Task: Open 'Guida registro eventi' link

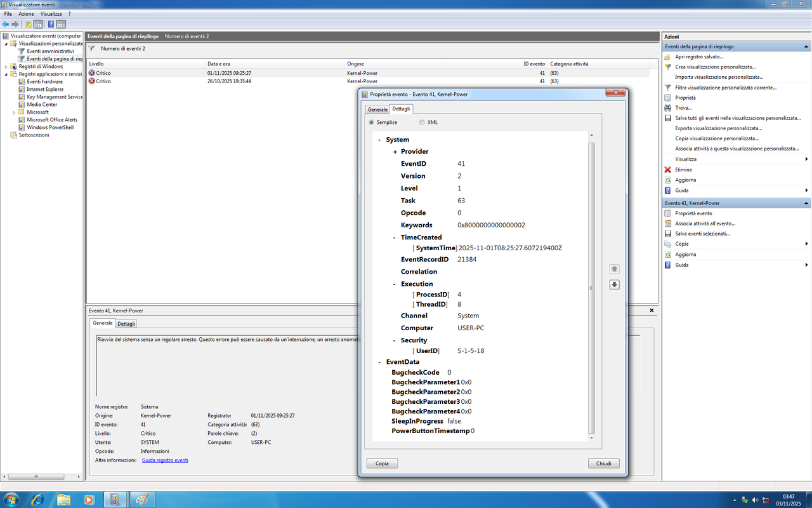Action: click(x=165, y=460)
